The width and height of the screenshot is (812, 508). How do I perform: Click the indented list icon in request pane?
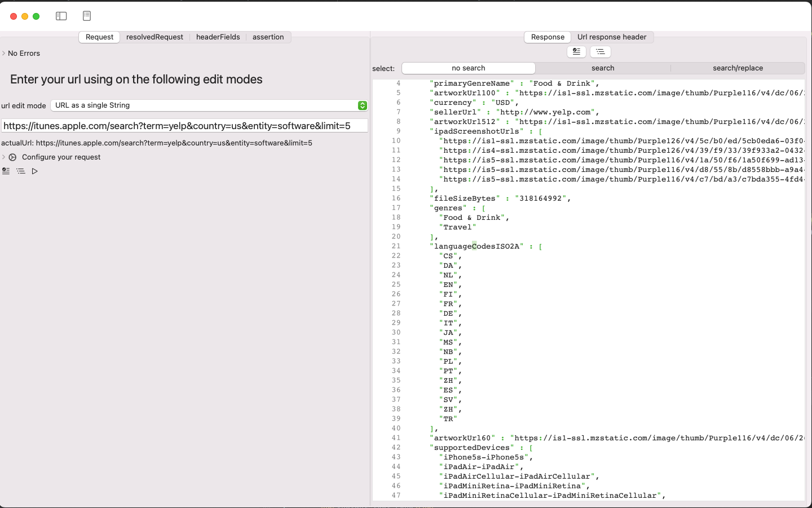(x=21, y=171)
